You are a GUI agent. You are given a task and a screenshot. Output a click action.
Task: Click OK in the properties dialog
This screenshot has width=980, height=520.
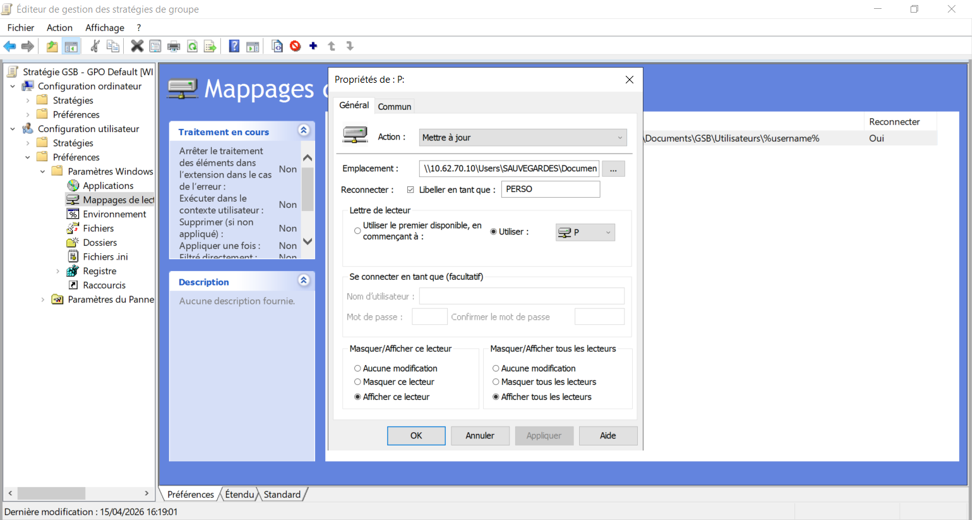(416, 435)
